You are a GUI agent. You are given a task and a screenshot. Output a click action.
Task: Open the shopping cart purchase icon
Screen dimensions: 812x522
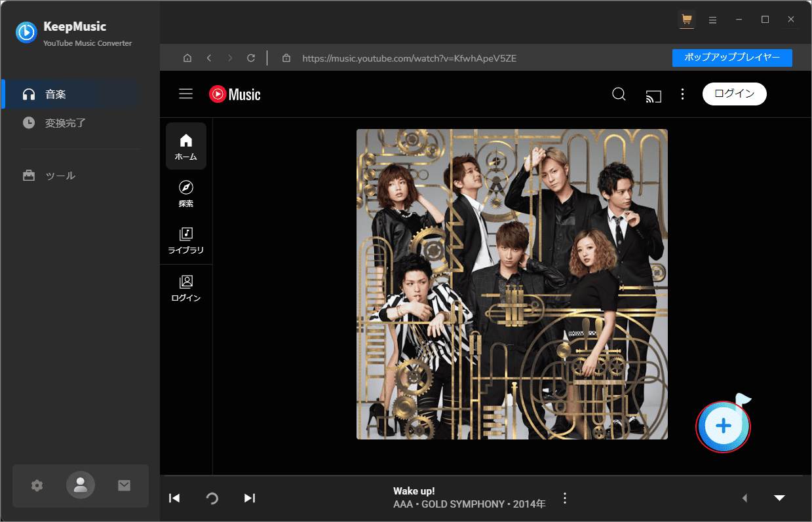686,20
